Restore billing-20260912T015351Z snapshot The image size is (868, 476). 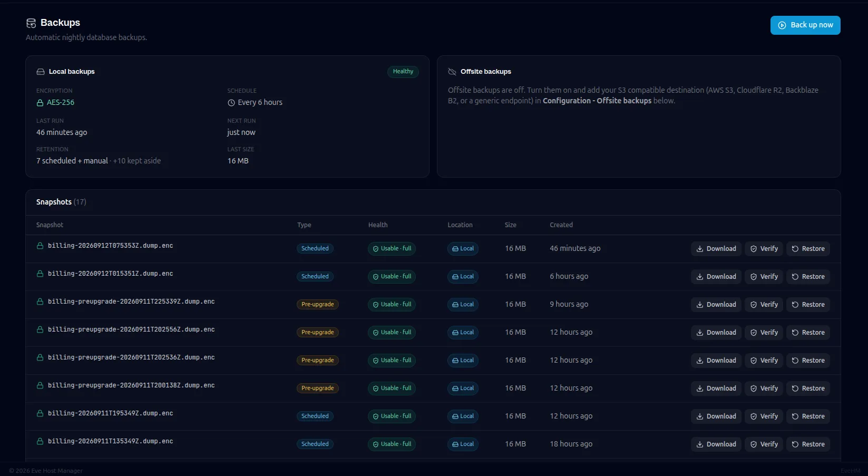point(808,277)
